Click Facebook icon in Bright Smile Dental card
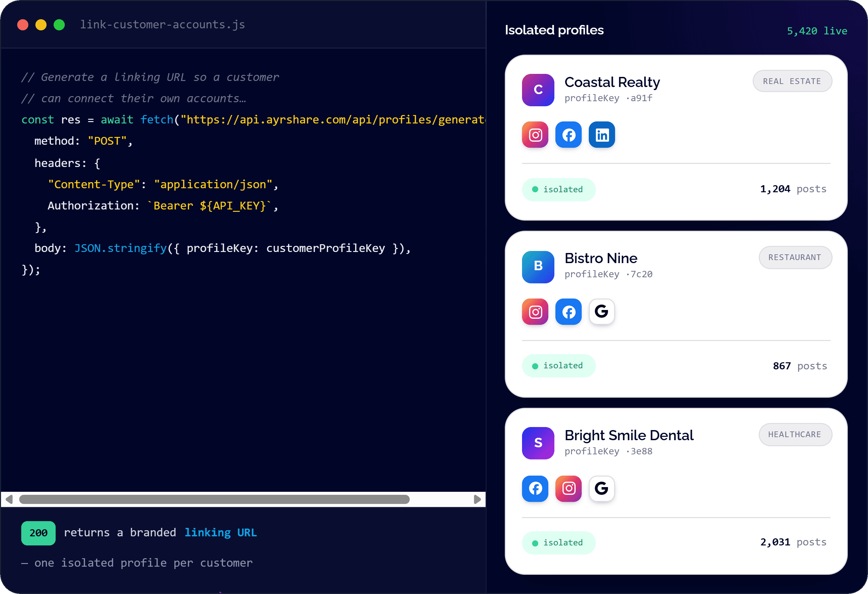 [535, 489]
